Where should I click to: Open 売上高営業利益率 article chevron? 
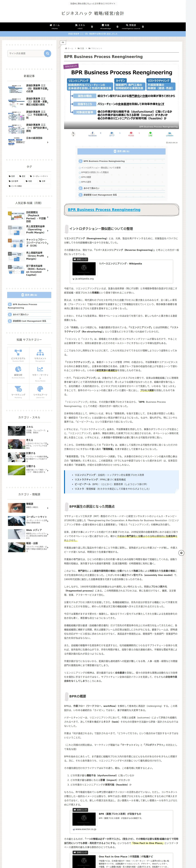coord(48,231)
